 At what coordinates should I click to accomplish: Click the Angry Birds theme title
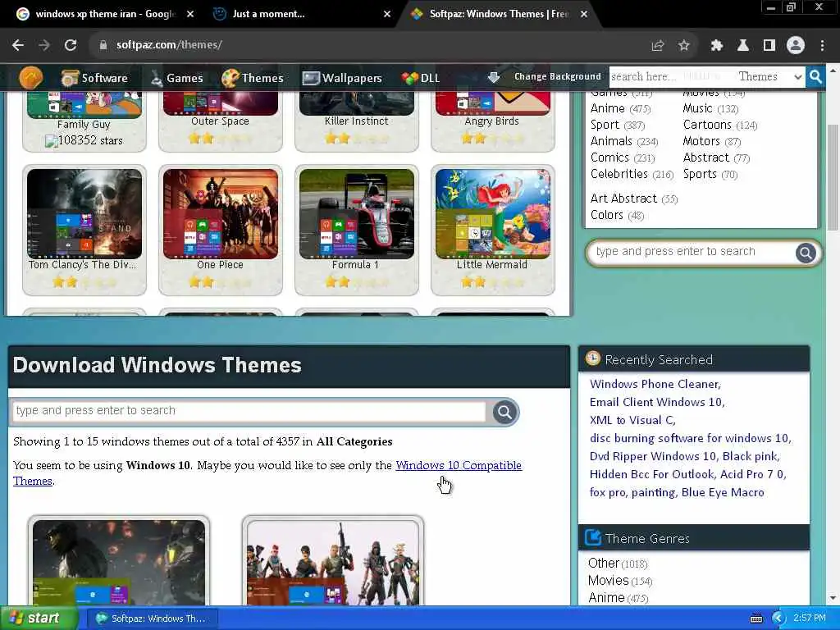click(x=492, y=121)
